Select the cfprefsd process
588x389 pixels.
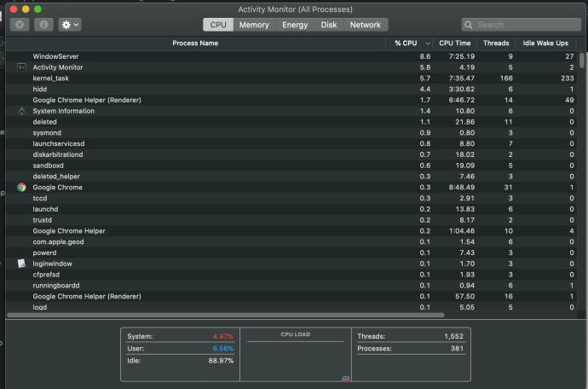pos(291,275)
